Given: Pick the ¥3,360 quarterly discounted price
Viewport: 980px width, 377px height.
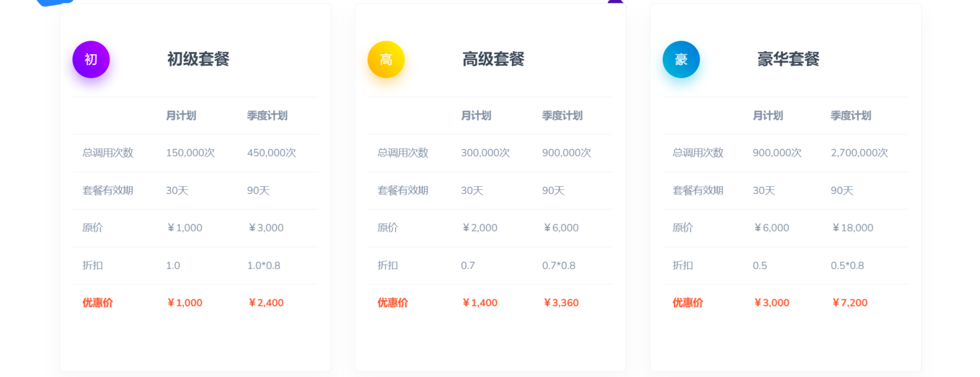Looking at the screenshot, I should (560, 303).
